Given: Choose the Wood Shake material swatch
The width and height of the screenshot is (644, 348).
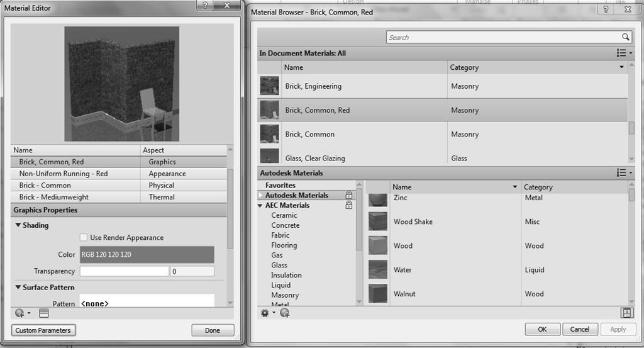Looking at the screenshot, I should (377, 222).
